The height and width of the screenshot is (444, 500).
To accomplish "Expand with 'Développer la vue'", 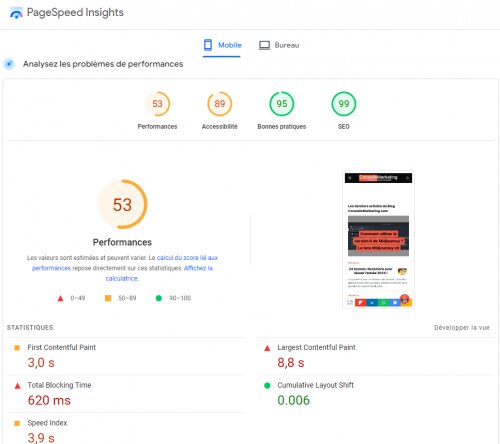I will point(462,328).
